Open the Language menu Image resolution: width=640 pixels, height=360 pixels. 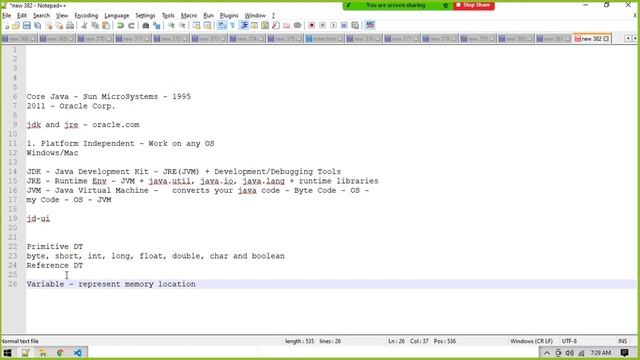117,16
